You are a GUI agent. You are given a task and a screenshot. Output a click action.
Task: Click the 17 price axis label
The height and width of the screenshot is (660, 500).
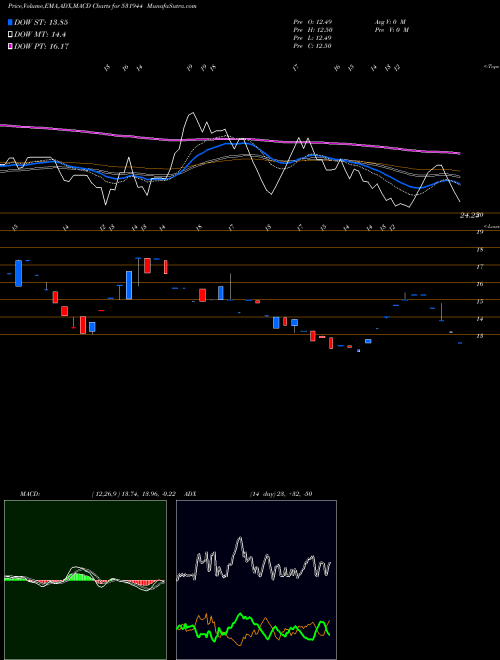(x=480, y=267)
